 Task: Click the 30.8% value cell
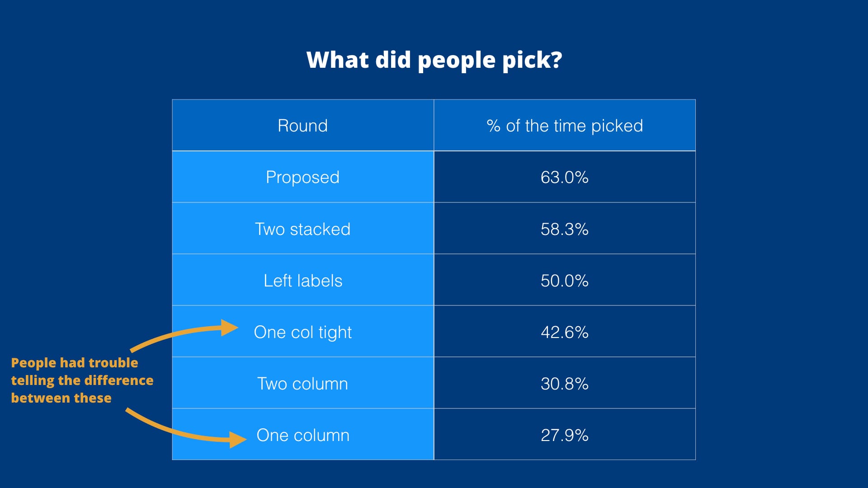pyautogui.click(x=564, y=384)
